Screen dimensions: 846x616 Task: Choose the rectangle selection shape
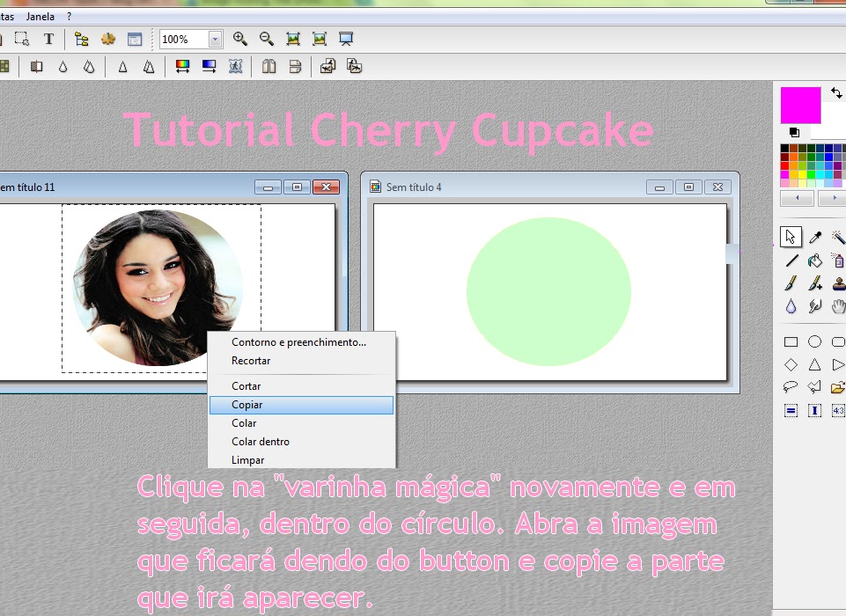791,341
